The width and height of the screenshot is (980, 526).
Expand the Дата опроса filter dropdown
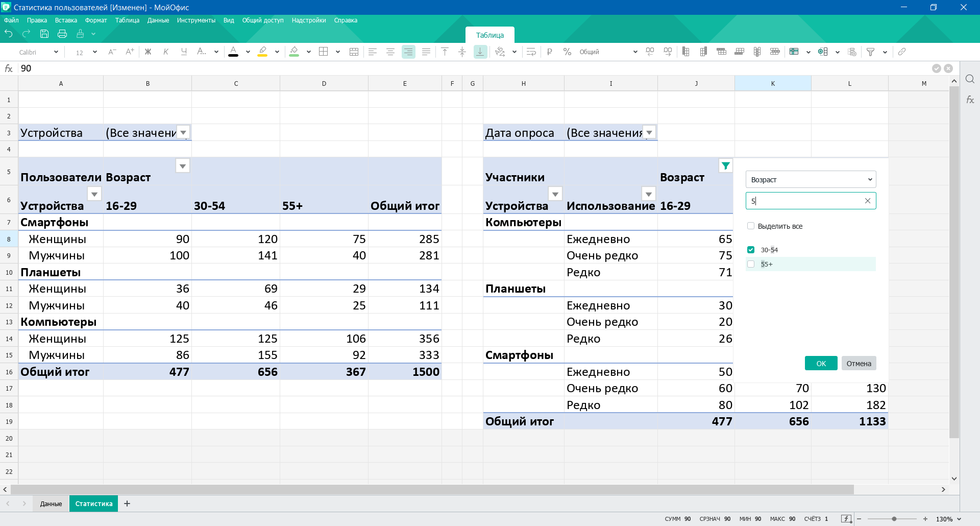649,133
